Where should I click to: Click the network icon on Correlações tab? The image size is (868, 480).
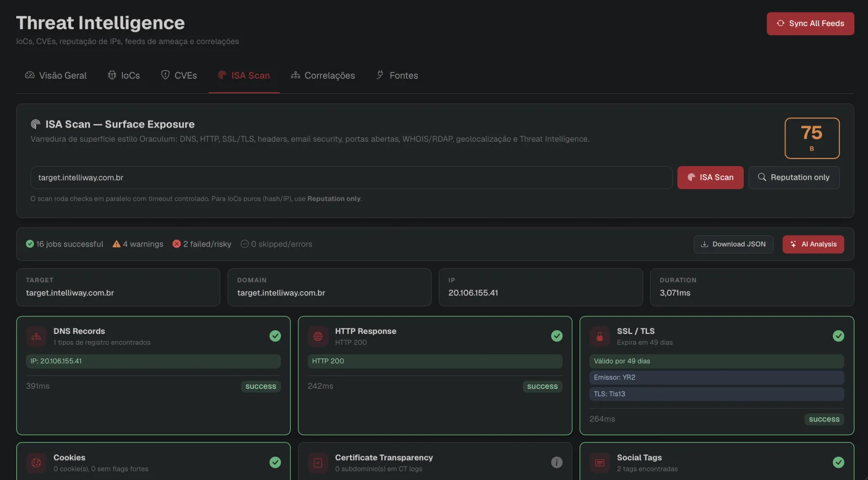pos(295,75)
